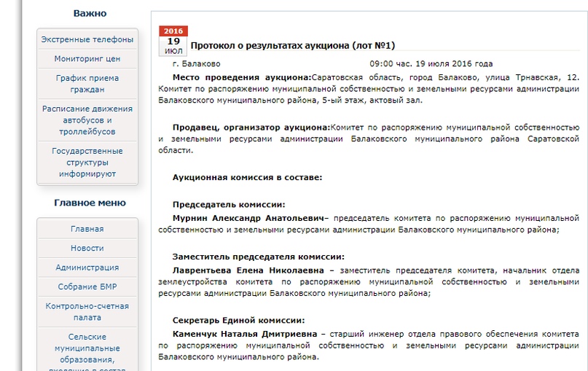This screenshot has height=371, width=588.
Task: Click the article title Протокол о результатах аукциона
Action: pos(292,45)
